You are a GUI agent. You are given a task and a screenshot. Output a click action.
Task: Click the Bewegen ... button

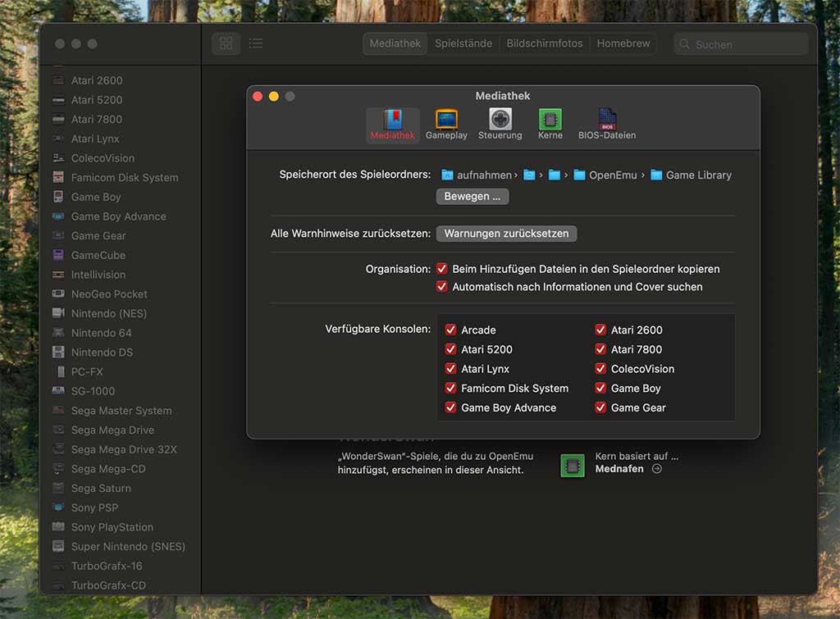472,197
